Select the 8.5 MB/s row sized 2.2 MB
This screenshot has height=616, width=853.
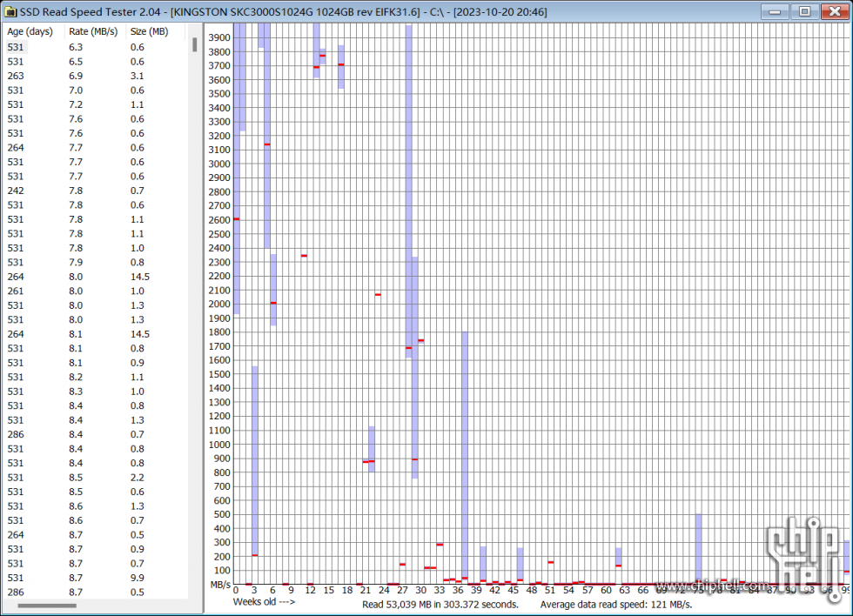click(x=95, y=478)
